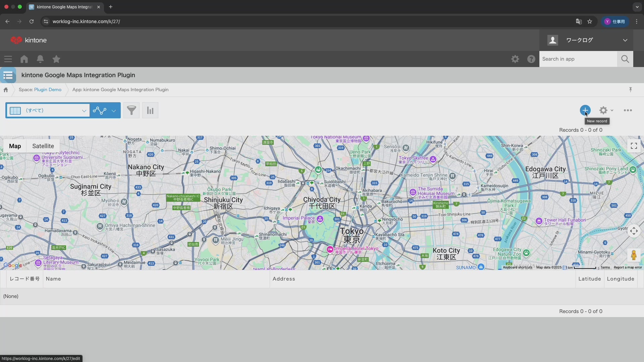The height and width of the screenshot is (362, 644).
Task: Click the Search in app field
Action: (578, 59)
